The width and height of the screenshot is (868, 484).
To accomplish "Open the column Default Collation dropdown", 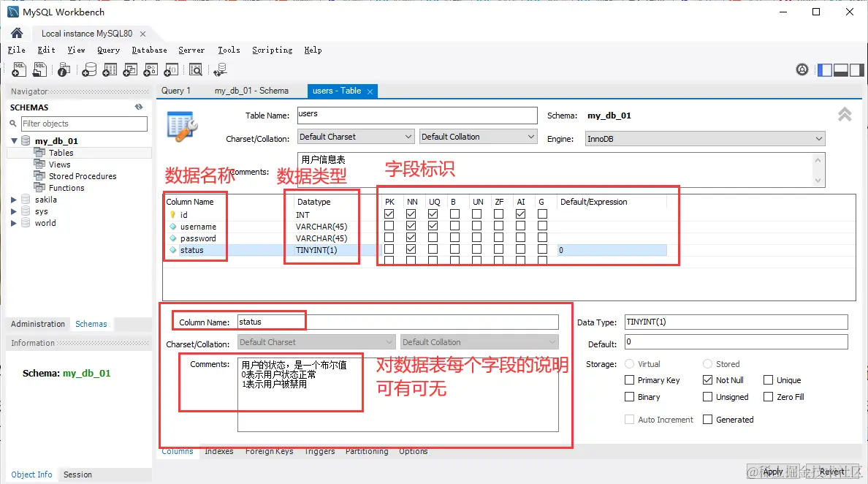I will [479, 342].
